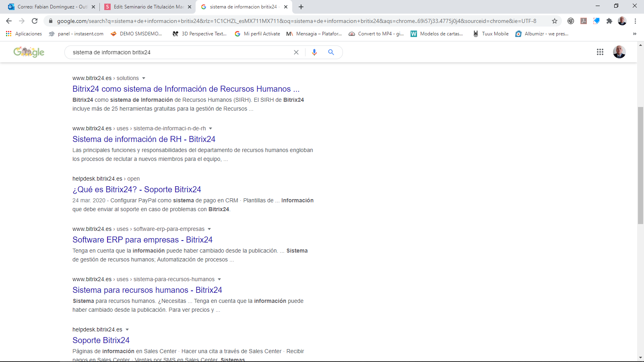This screenshot has width=644, height=362.
Task: Open ¿Qué es Bitrix24? Soporte result
Action: 137,189
